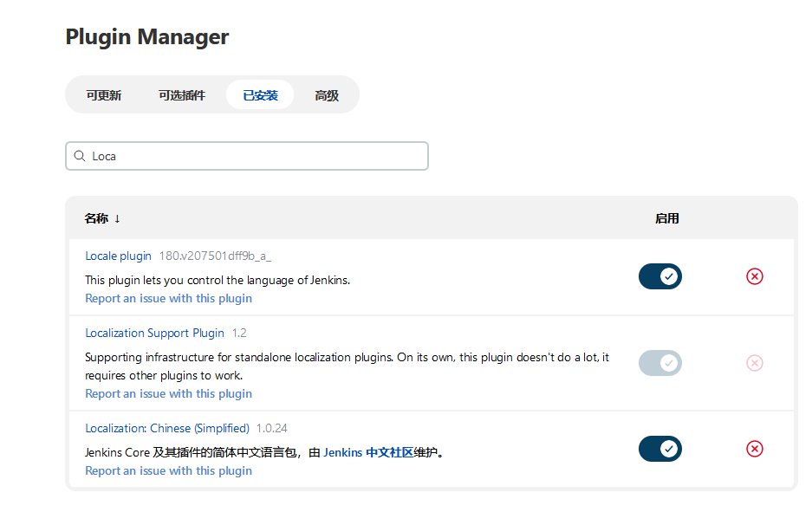Uninstall the Locale plugin with red X
This screenshot has height=512, width=812.
(755, 276)
